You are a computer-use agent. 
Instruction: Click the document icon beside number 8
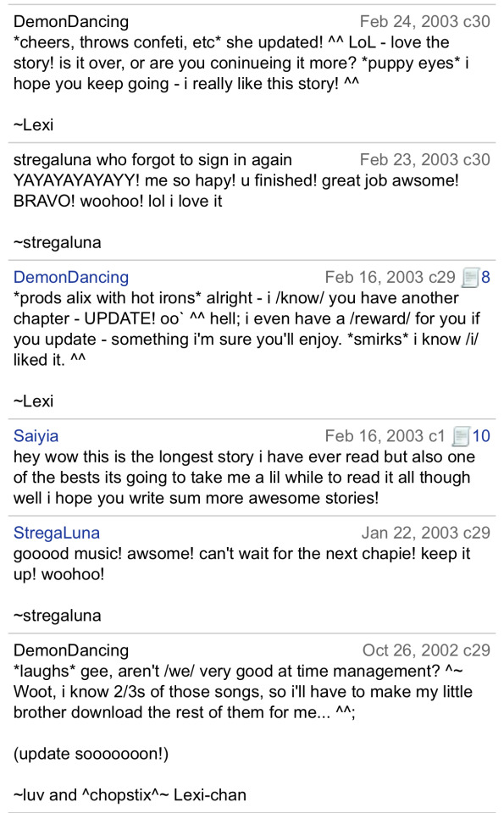470,278
